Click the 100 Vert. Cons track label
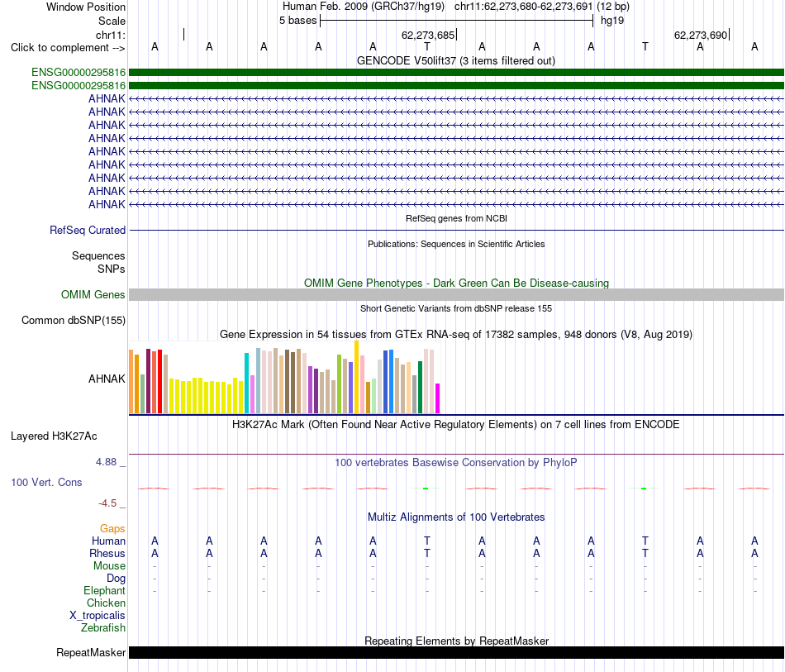The width and height of the screenshot is (785, 672). pos(46,482)
